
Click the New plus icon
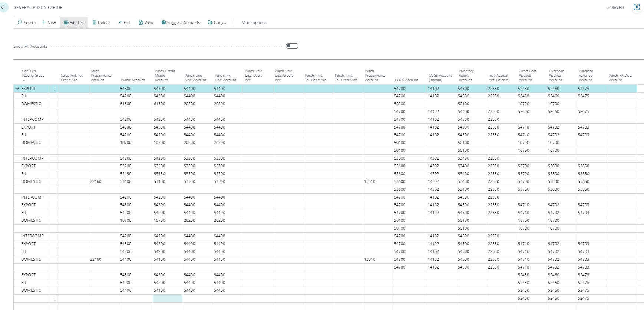[44, 23]
